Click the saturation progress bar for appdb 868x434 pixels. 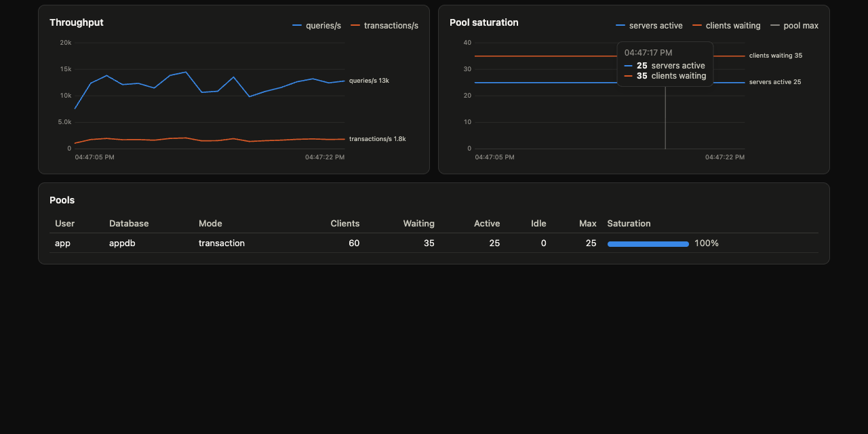(648, 243)
